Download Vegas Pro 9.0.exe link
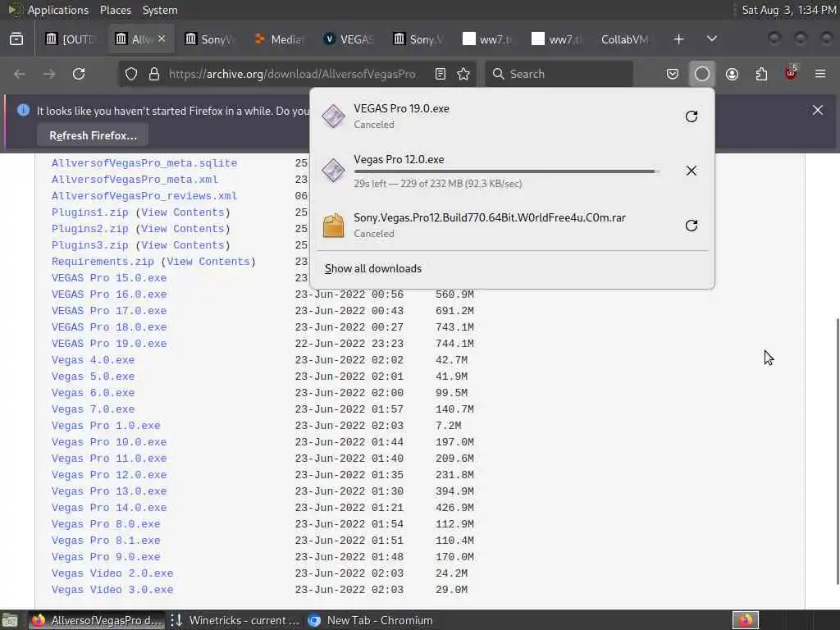This screenshot has height=630, width=840. click(x=106, y=557)
